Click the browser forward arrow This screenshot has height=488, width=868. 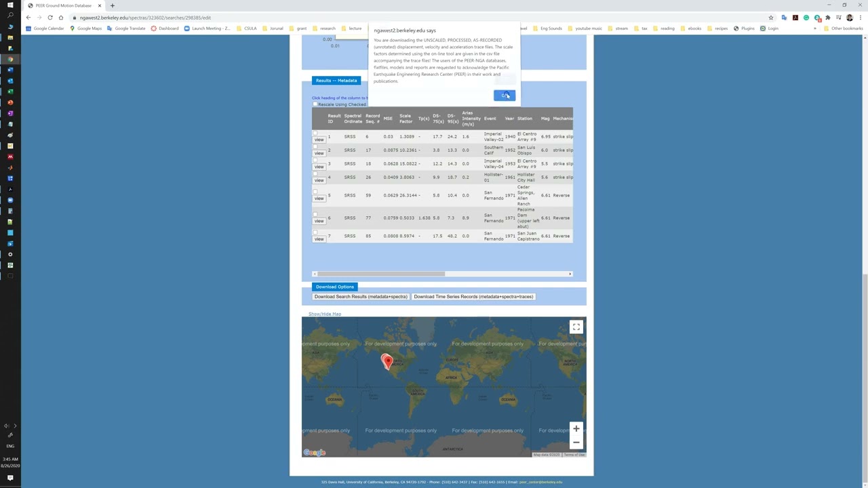tap(39, 18)
